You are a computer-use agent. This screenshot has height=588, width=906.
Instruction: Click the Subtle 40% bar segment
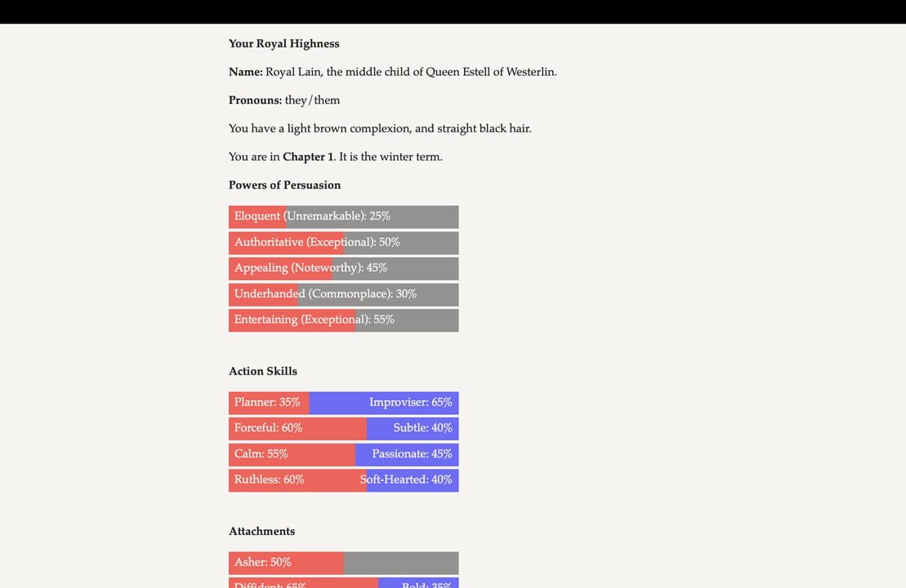click(413, 428)
